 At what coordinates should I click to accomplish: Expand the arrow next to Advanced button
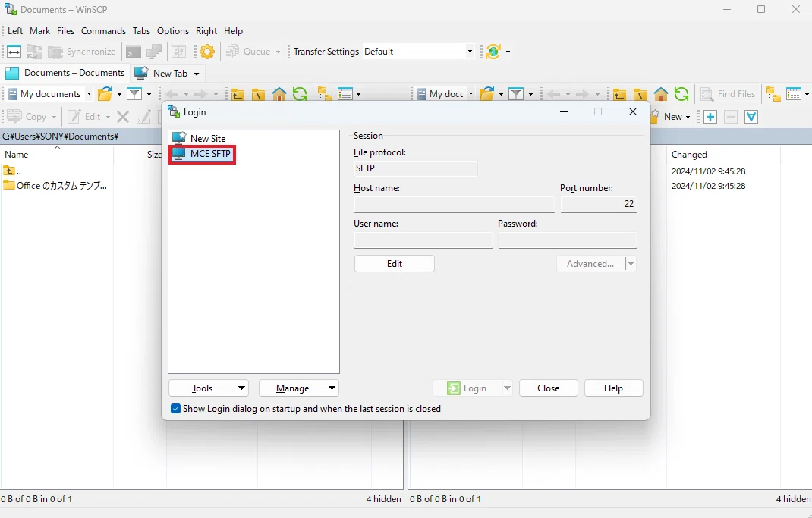(x=630, y=264)
